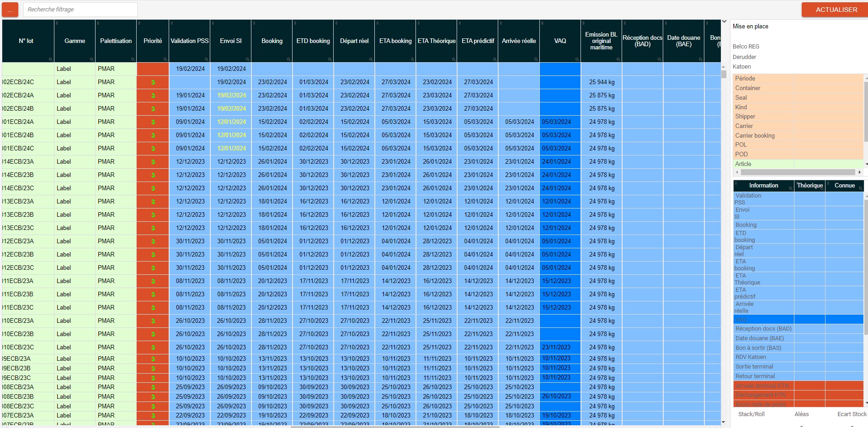Click the ETA Théorique column magnifier icon
868x428 pixels.
point(453,59)
